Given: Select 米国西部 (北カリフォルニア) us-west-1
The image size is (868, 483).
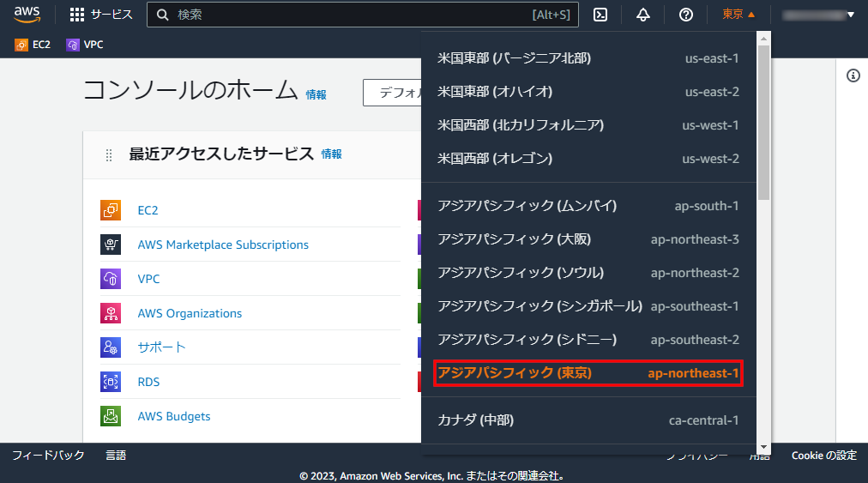Looking at the screenshot, I should coord(588,125).
